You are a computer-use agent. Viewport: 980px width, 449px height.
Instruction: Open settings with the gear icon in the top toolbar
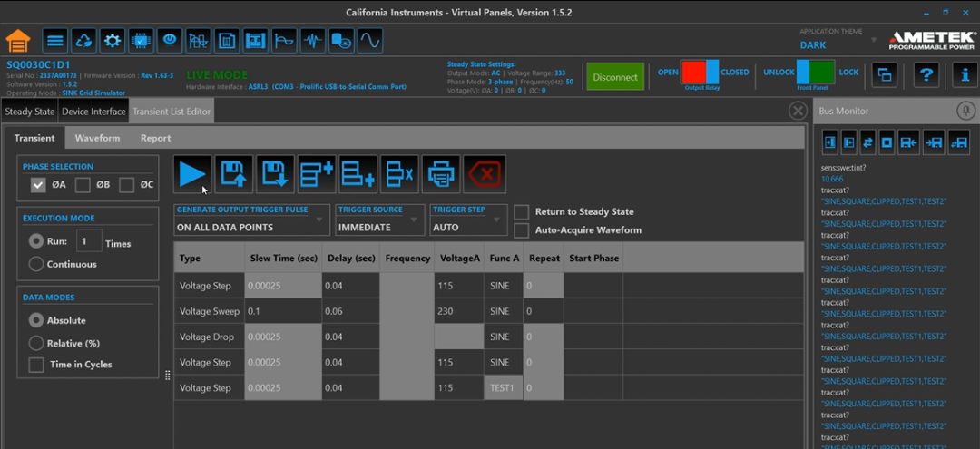[x=113, y=41]
